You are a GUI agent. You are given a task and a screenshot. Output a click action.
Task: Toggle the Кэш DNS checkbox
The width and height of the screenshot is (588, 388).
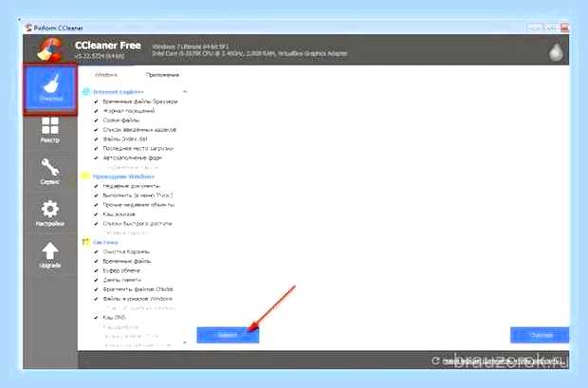click(x=96, y=318)
